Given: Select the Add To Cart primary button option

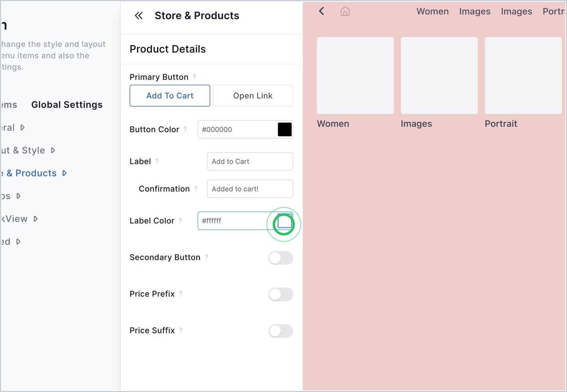Looking at the screenshot, I should [170, 95].
